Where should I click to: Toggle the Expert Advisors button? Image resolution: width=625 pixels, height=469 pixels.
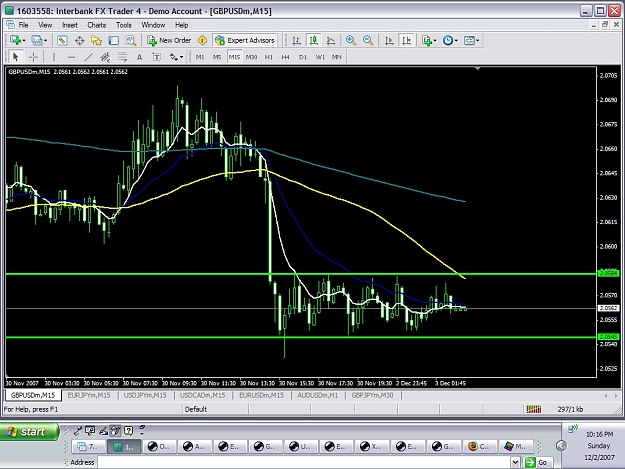245,40
